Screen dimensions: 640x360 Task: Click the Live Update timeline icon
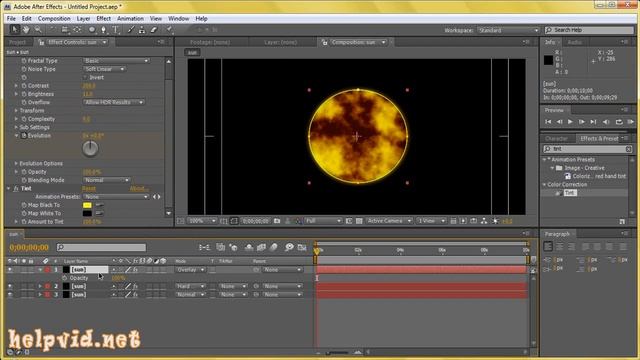coord(220,247)
